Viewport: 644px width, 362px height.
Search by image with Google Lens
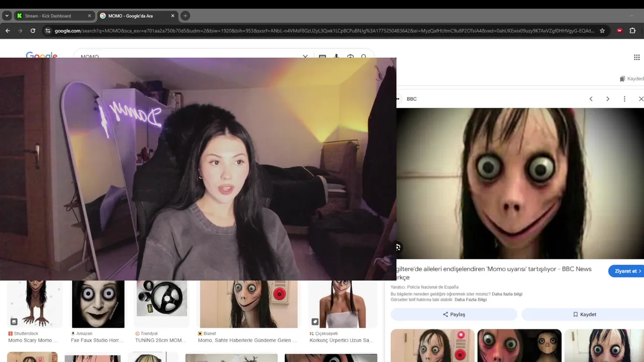350,56
